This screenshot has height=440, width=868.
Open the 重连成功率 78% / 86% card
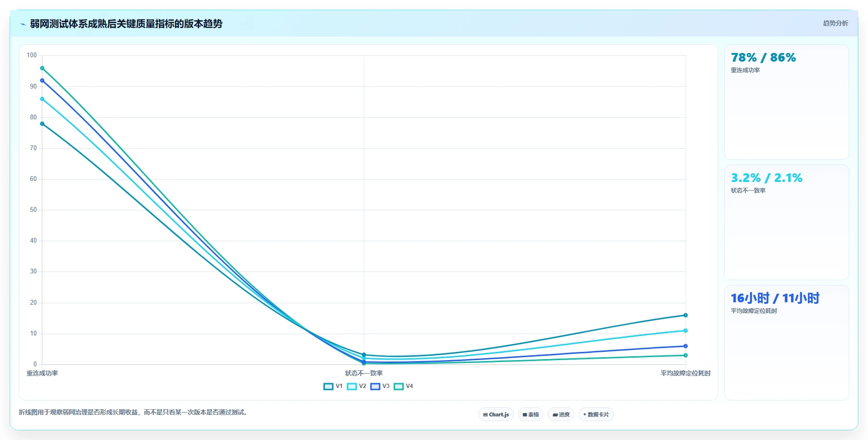(x=787, y=102)
